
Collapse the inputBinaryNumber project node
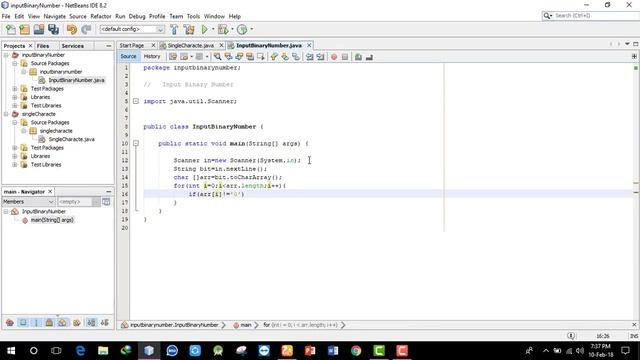click(6, 55)
